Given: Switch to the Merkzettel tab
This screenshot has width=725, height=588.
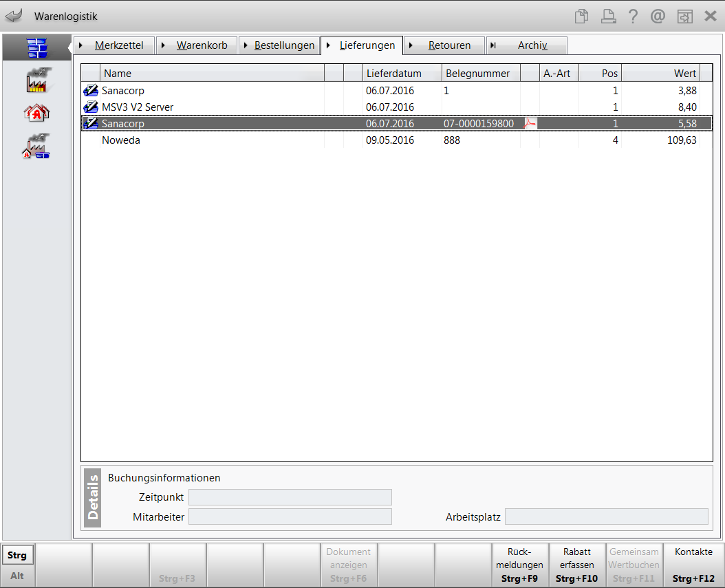Looking at the screenshot, I should click(114, 45).
